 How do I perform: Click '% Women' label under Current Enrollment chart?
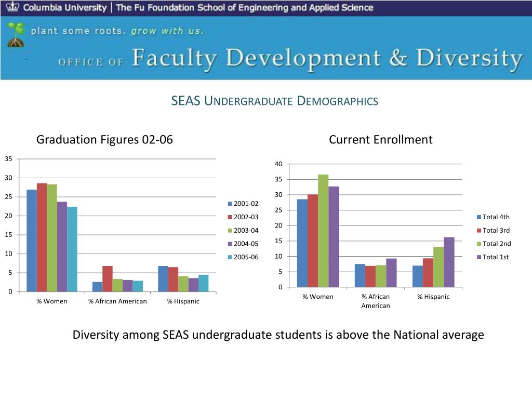(x=318, y=297)
